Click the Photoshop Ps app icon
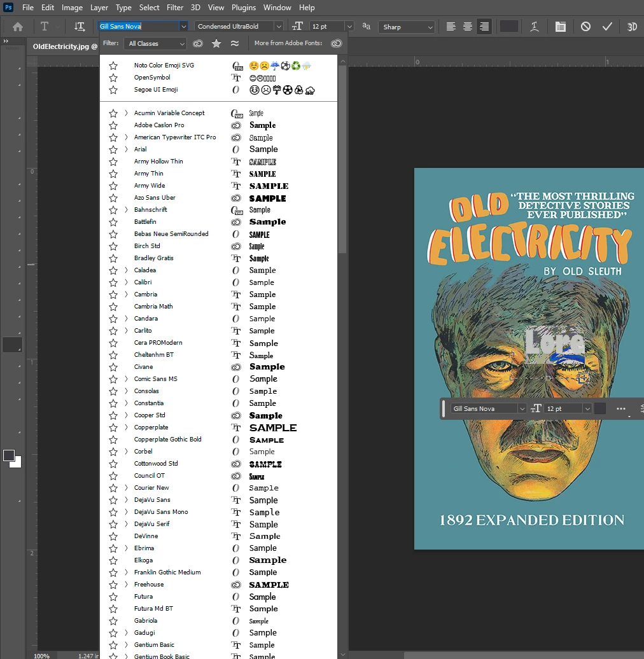Viewport: 644px width, 659px height. coord(8,8)
